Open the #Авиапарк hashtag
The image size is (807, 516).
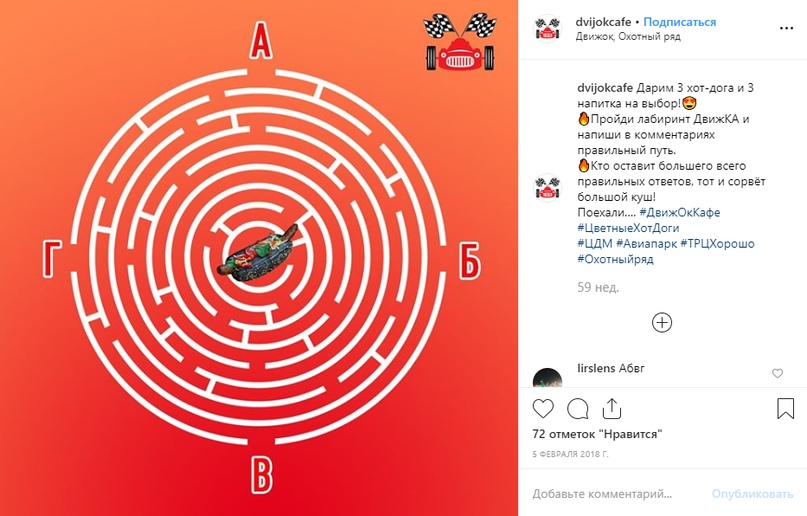click(646, 243)
